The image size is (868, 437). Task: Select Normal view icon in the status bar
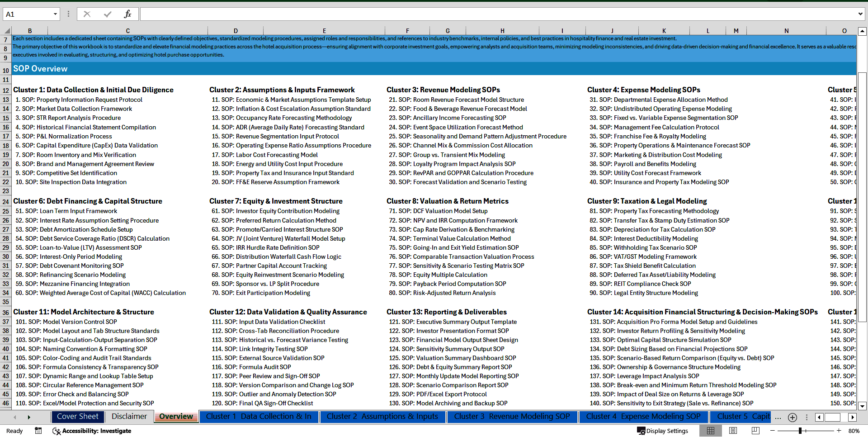711,431
